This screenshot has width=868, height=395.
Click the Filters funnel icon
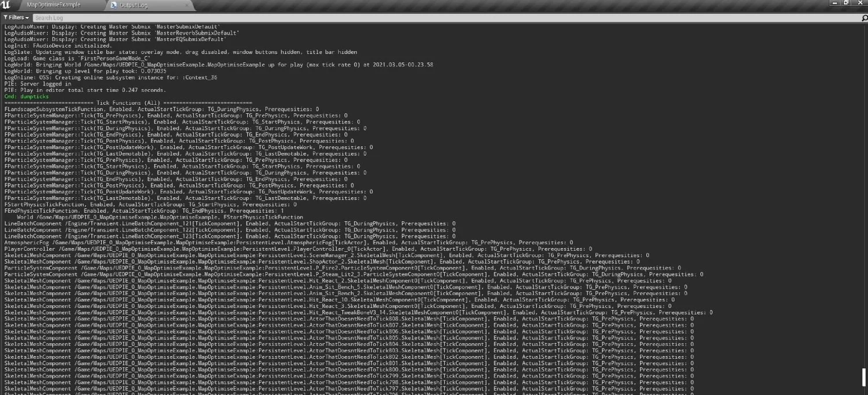pyautogui.click(x=6, y=17)
